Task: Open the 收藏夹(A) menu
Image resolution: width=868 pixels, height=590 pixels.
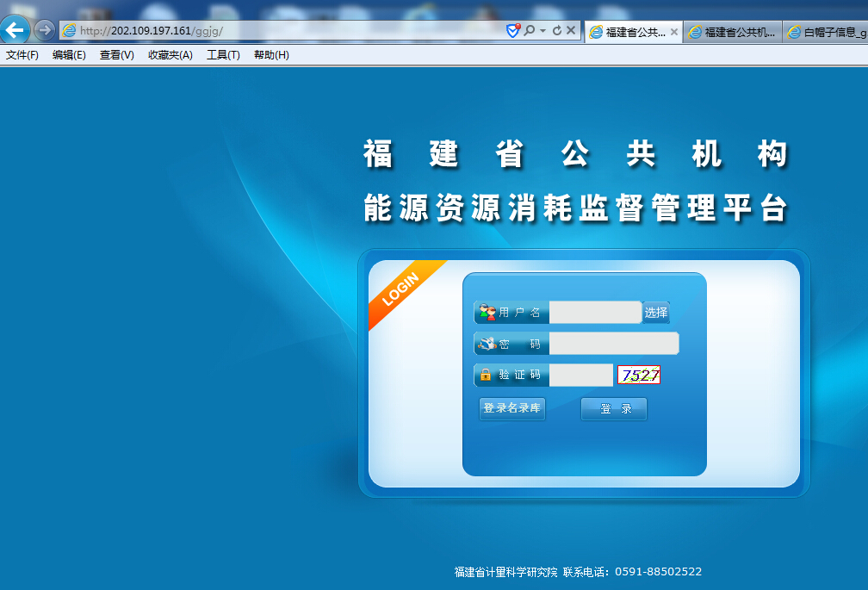Action: tap(170, 55)
